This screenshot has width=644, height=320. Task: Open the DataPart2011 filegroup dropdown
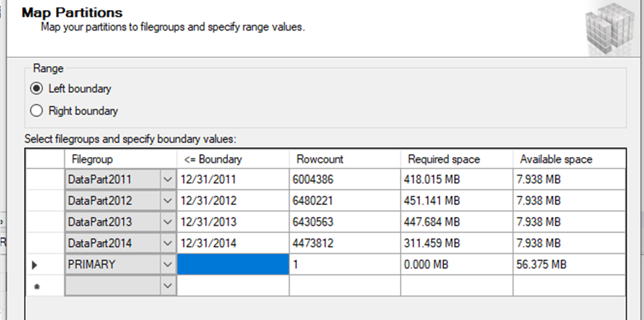167,179
